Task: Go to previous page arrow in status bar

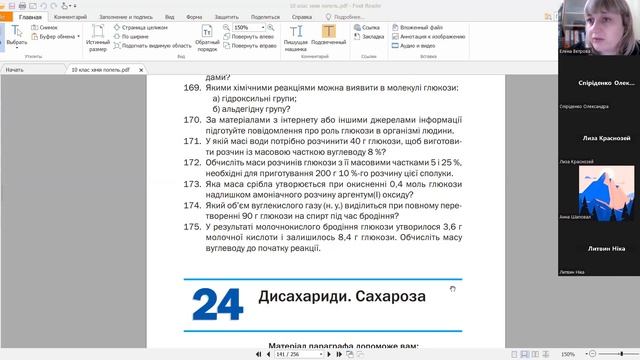Action: [268, 354]
